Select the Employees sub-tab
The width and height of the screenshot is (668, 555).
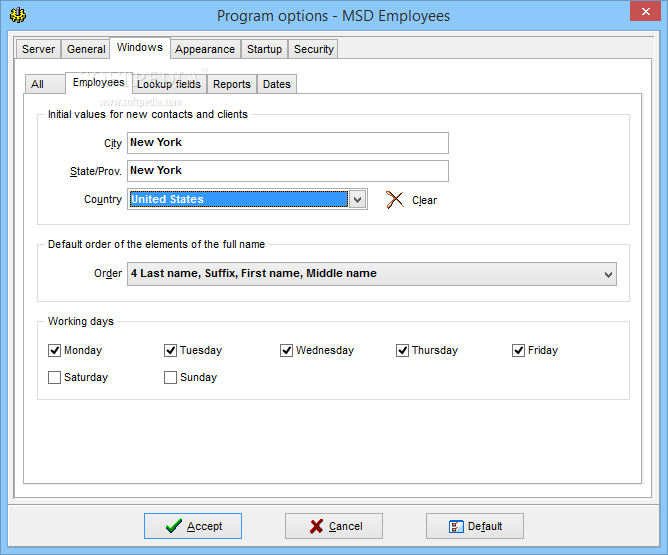coord(98,82)
